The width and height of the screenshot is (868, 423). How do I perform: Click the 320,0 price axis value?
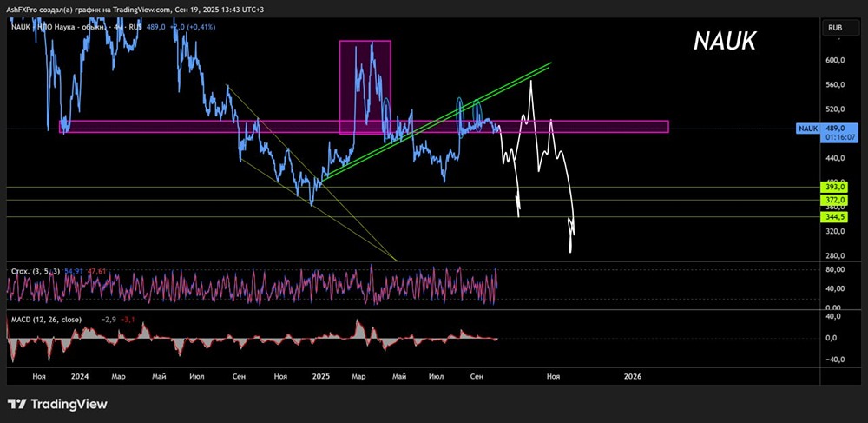coord(833,231)
